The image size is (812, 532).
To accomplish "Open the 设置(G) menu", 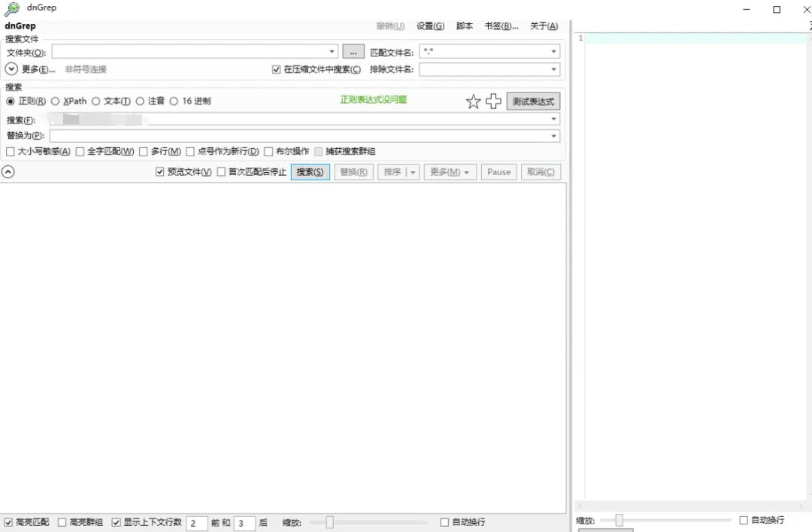I will tap(429, 26).
